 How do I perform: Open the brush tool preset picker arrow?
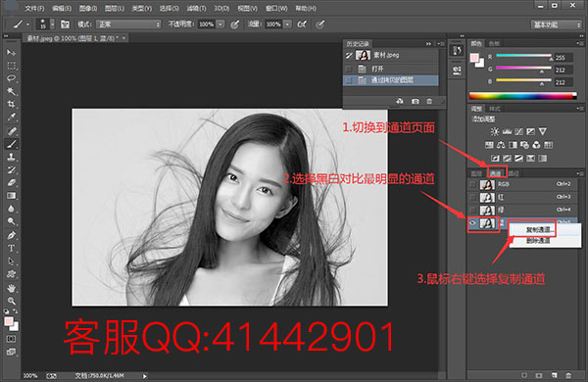pos(27,24)
